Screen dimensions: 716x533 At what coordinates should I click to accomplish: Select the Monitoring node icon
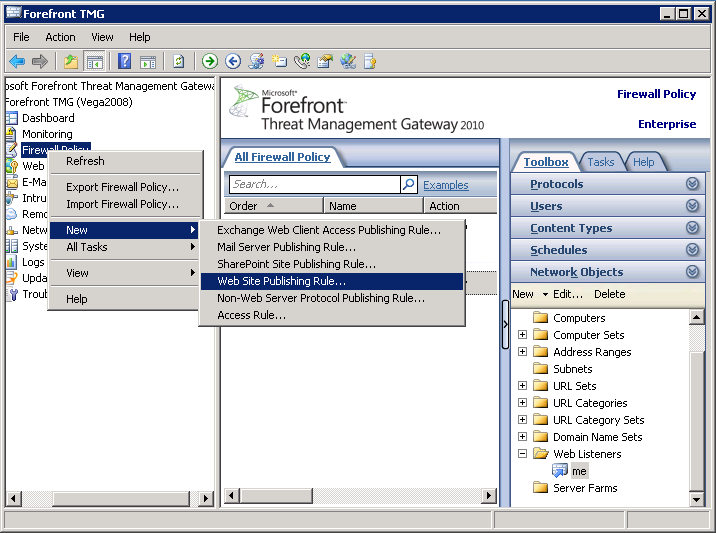pos(12,134)
